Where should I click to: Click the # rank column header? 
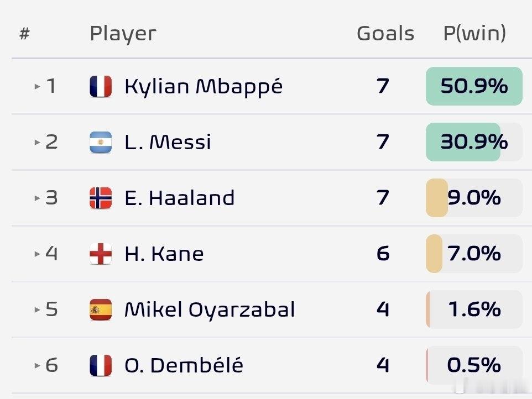click(24, 34)
